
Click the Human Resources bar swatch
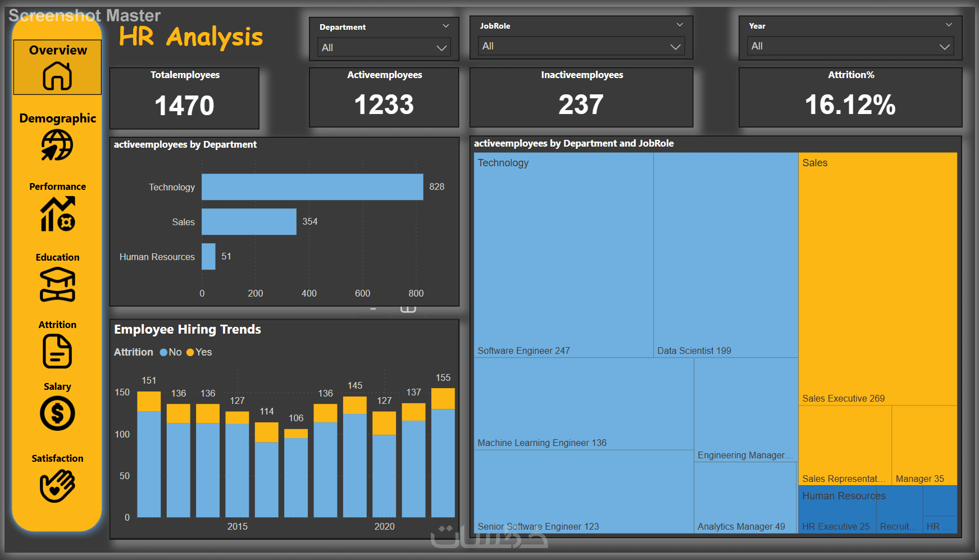[208, 257]
